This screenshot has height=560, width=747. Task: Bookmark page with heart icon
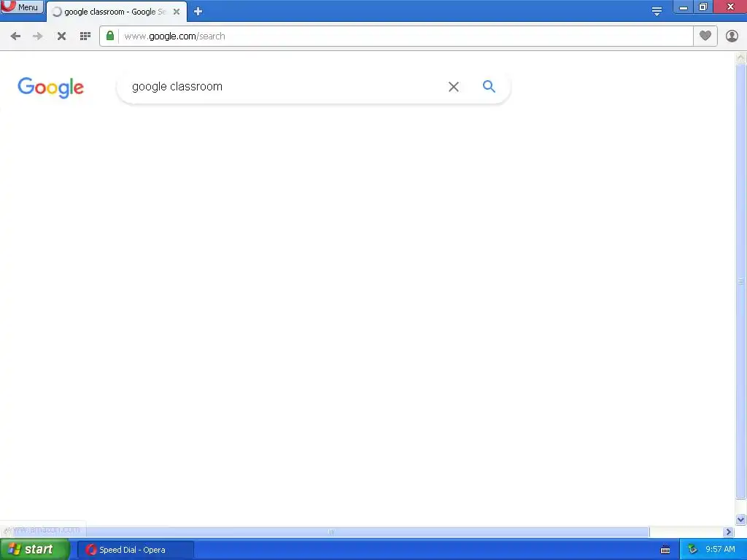click(705, 36)
